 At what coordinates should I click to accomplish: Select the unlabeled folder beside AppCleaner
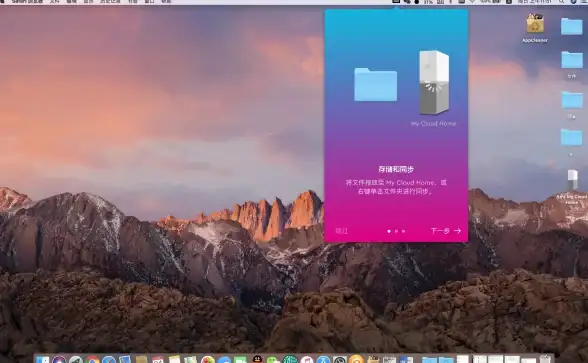[572, 26]
